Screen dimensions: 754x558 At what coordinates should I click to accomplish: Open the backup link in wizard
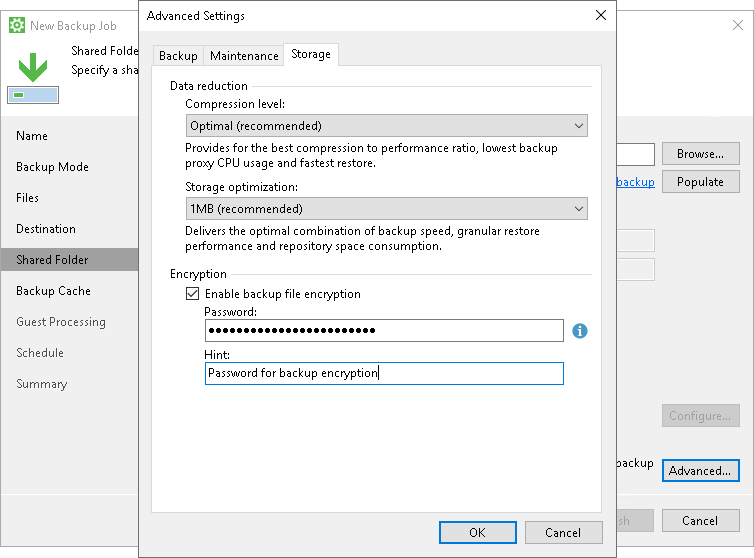click(635, 182)
